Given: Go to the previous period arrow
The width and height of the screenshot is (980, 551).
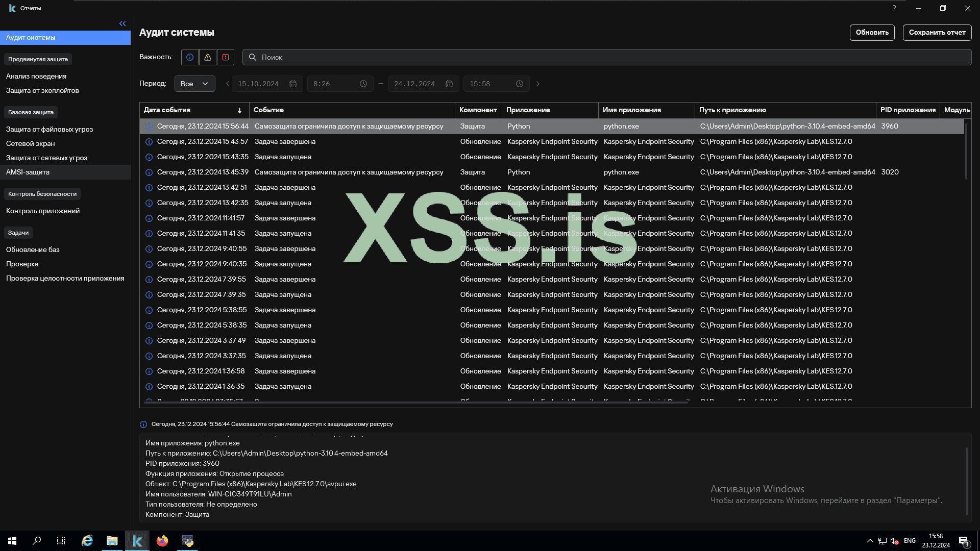Looking at the screenshot, I should pyautogui.click(x=228, y=84).
